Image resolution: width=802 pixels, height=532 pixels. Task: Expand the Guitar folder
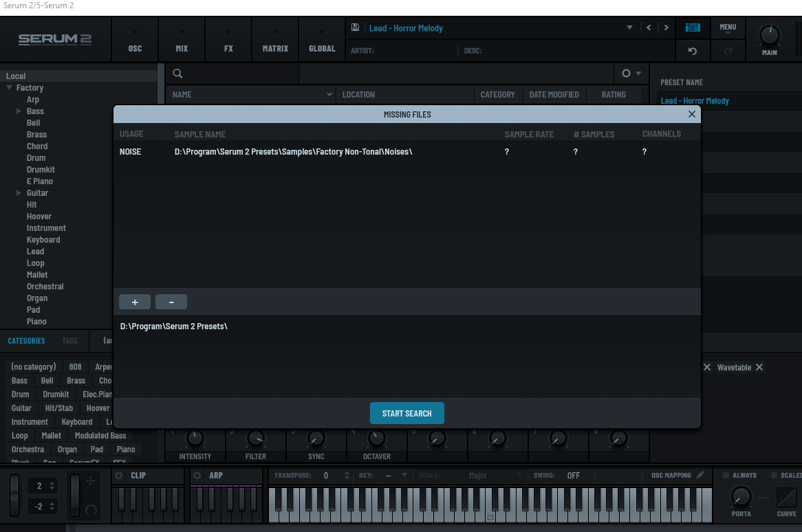coord(19,192)
